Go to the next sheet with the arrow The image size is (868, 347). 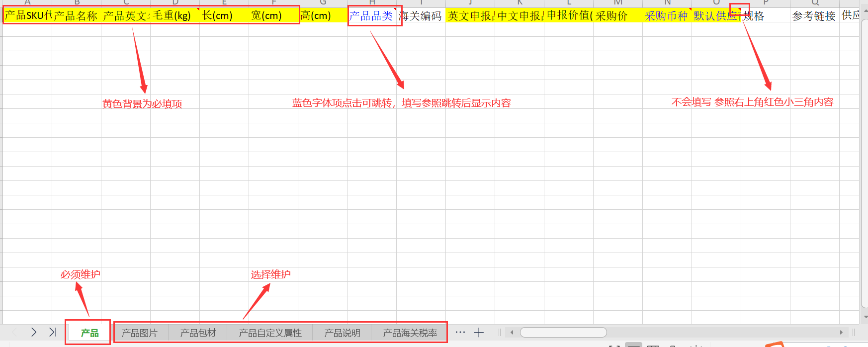point(33,332)
